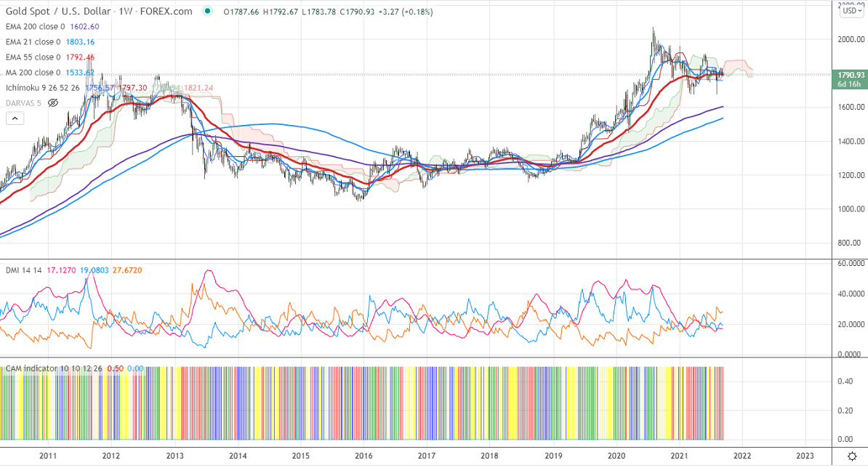This screenshot has height=468, width=868.
Task: Select the DARVAS 5 indicator label
Action: (x=23, y=103)
